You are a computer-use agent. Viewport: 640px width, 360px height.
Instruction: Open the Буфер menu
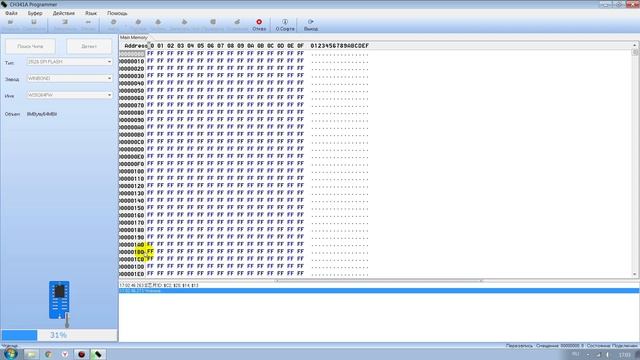coord(35,13)
